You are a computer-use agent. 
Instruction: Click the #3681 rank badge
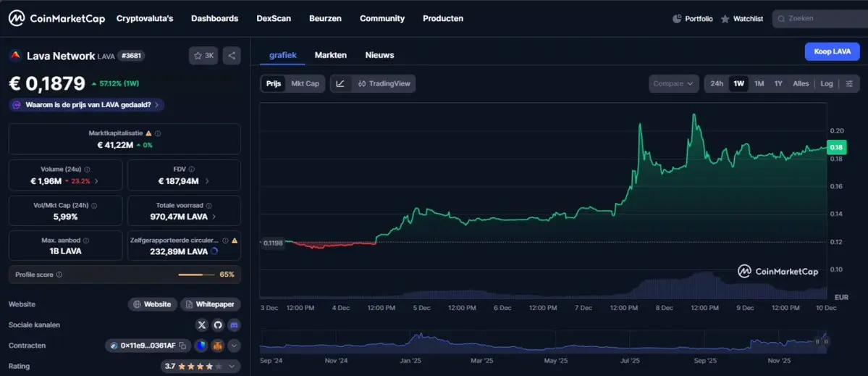[x=130, y=55]
